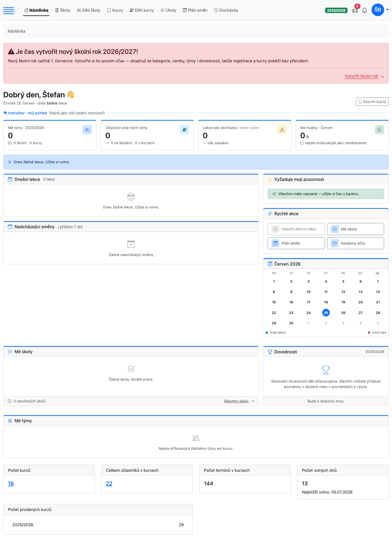Open the 2025/2026 school year badge

(336, 10)
